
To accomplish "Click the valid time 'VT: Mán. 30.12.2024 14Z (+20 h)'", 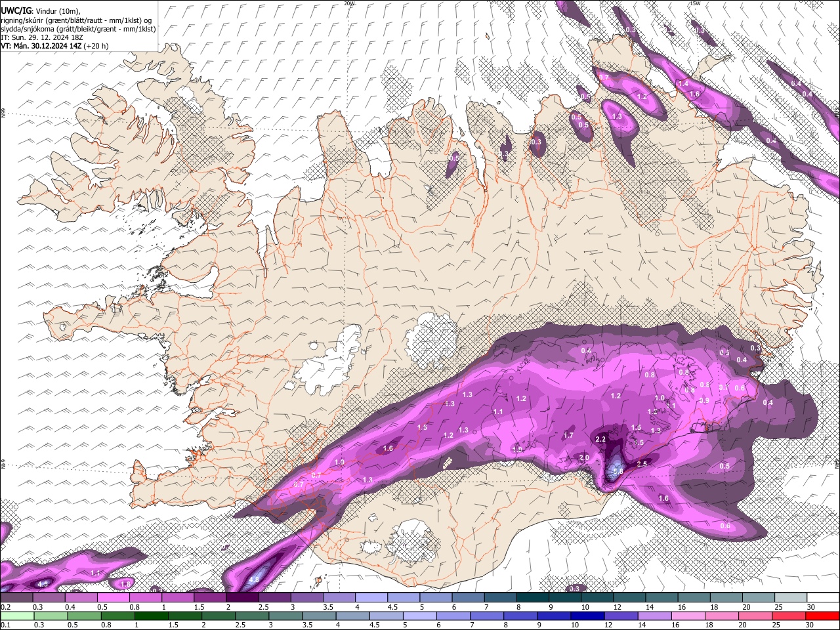I will 55,46.
